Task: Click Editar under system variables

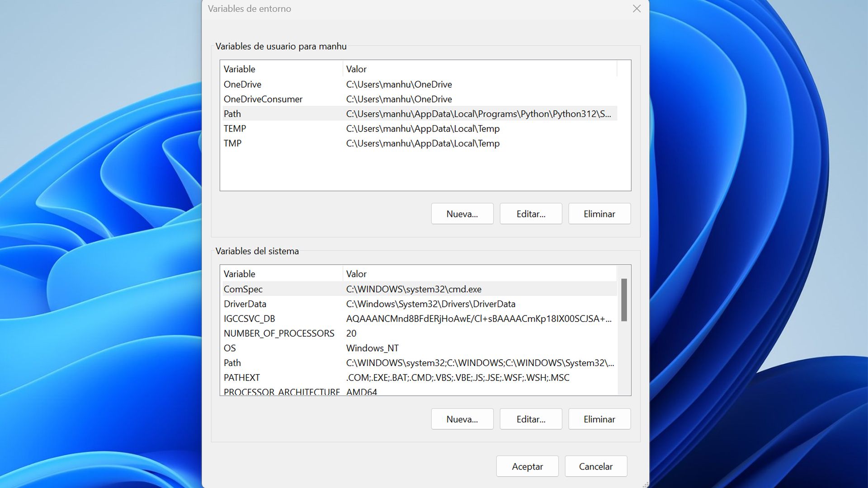Action: click(531, 419)
